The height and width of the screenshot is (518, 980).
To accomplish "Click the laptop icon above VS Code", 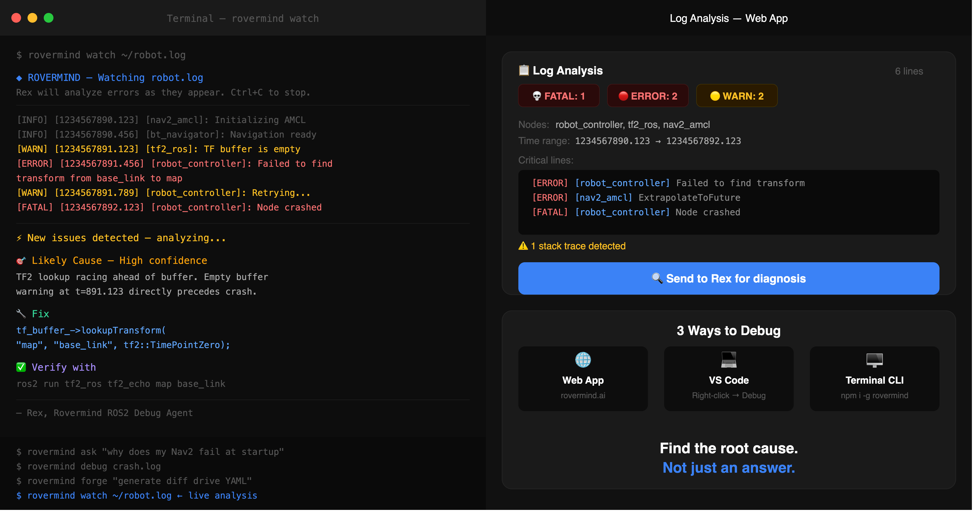I will coord(729,360).
